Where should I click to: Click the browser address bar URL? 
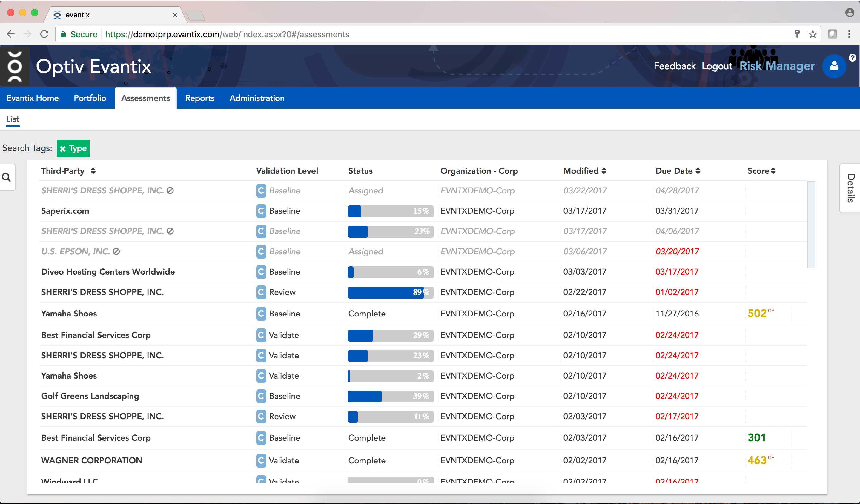coord(227,34)
